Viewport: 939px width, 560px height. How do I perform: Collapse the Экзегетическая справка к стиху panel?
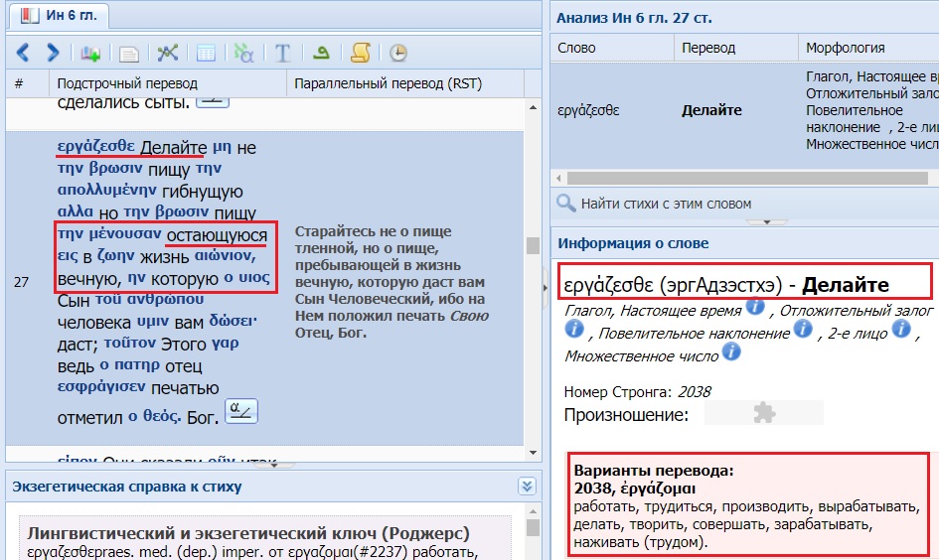(x=527, y=486)
